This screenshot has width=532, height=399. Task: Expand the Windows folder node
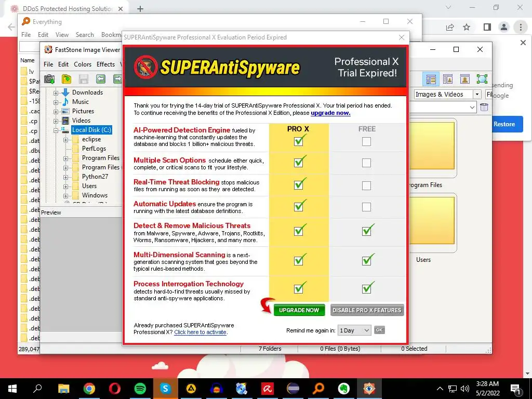click(65, 196)
